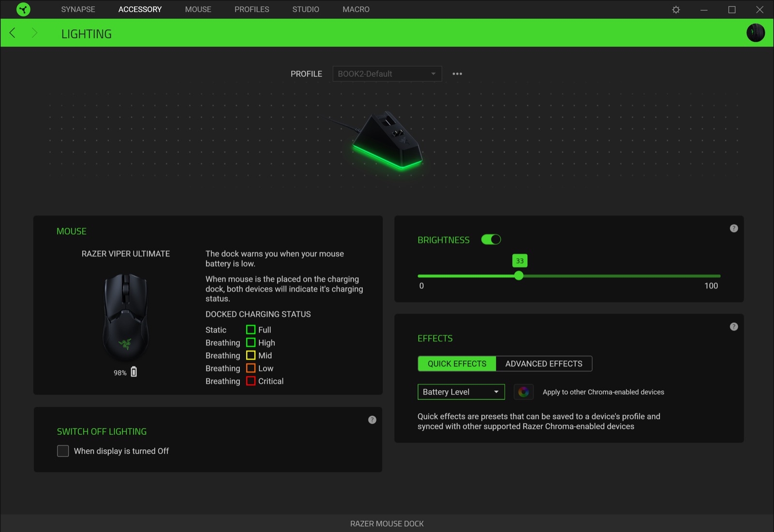774x532 pixels.
Task: Click the brightness maximum '100' label
Action: (711, 286)
